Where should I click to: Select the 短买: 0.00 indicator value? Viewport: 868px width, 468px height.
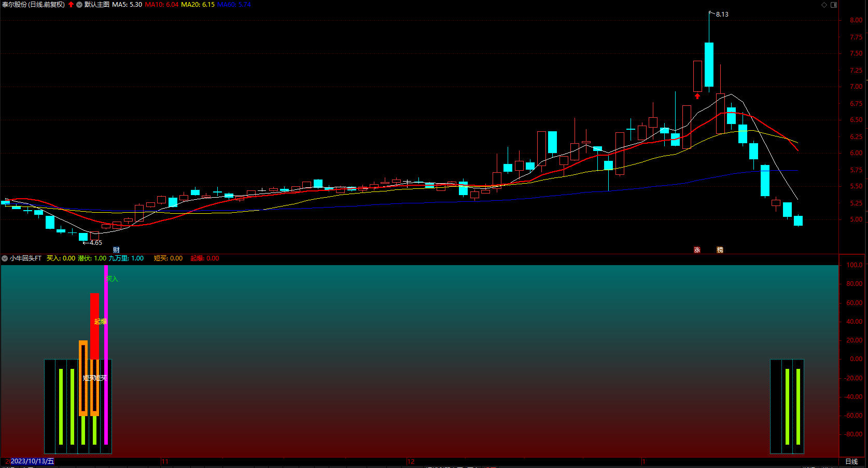pos(168,258)
